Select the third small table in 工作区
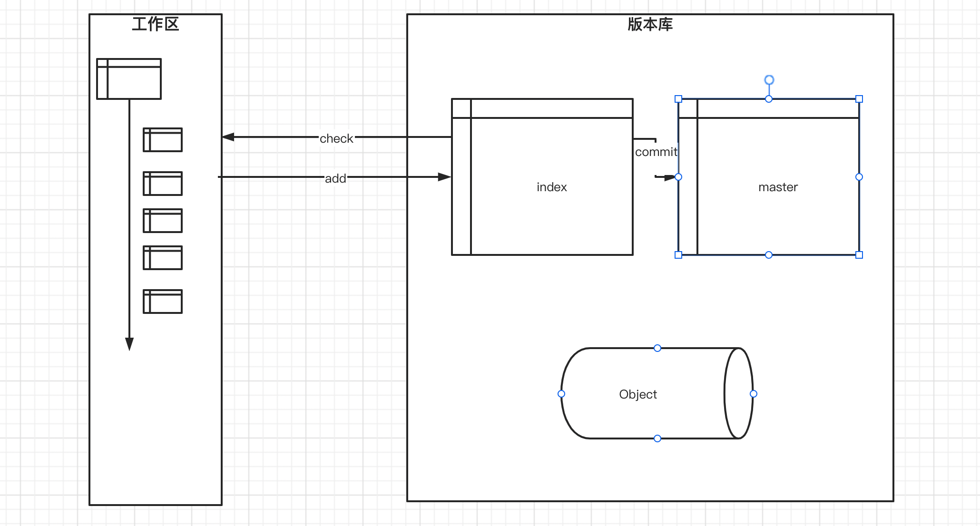The image size is (980, 526). [x=163, y=221]
